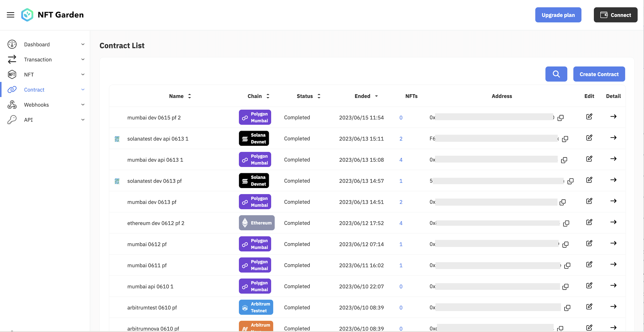This screenshot has width=644, height=332.
Task: Open detail arrow for ethereum dev 0612 pf 2
Action: coord(613,222)
